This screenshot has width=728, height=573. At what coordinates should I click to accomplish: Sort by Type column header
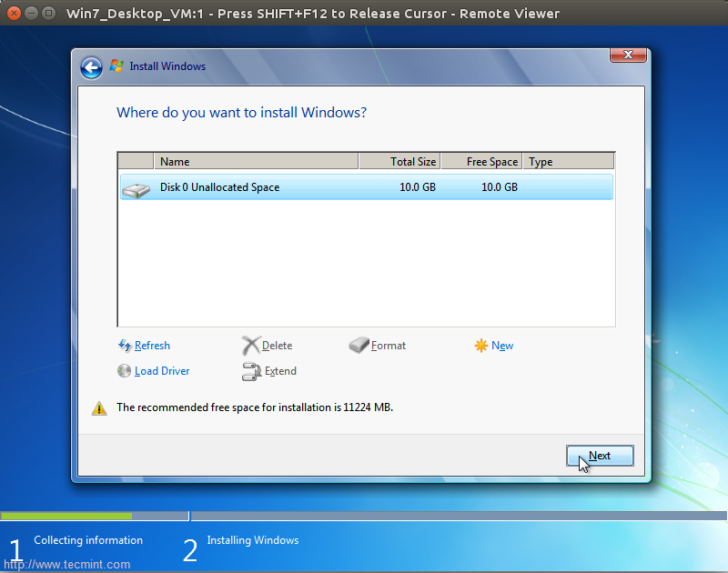[x=568, y=162]
